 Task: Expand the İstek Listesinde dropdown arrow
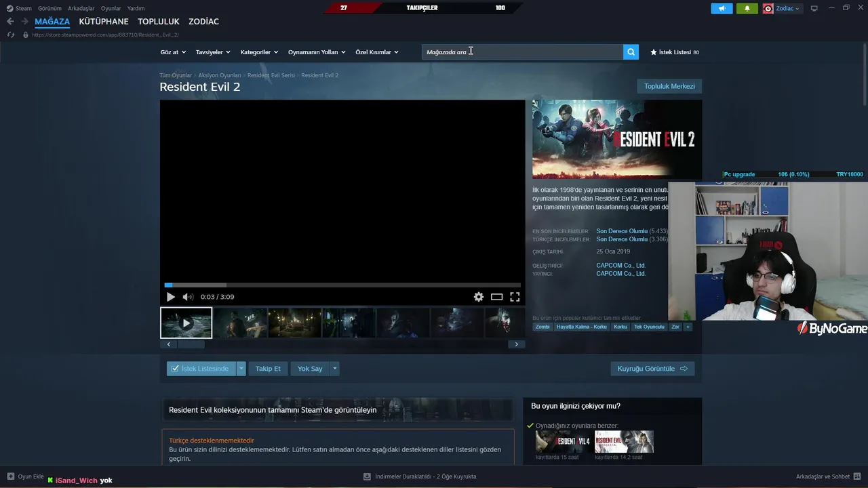(x=241, y=369)
